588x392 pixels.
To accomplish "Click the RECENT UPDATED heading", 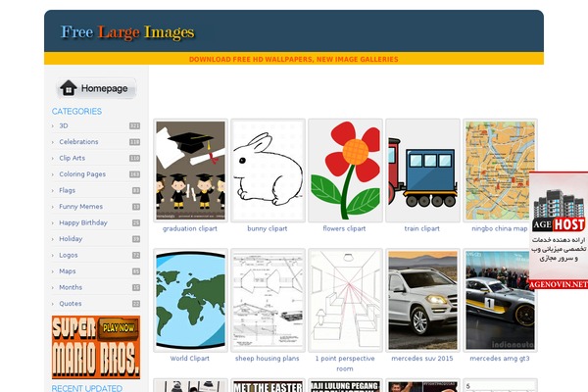I will pos(87,388).
